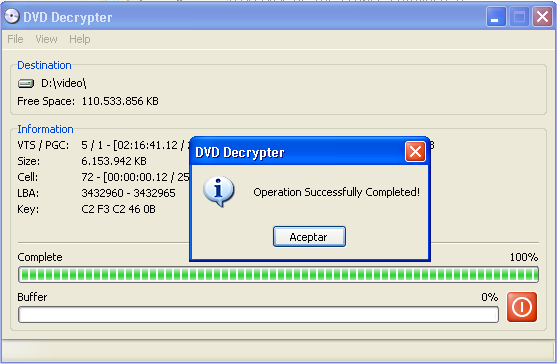Screen dimensions: 557x364
Task: Open the File menu
Action: [x=15, y=39]
